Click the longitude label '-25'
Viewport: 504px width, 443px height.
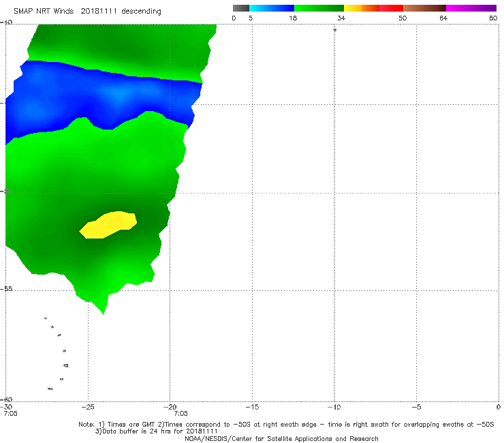[88, 407]
